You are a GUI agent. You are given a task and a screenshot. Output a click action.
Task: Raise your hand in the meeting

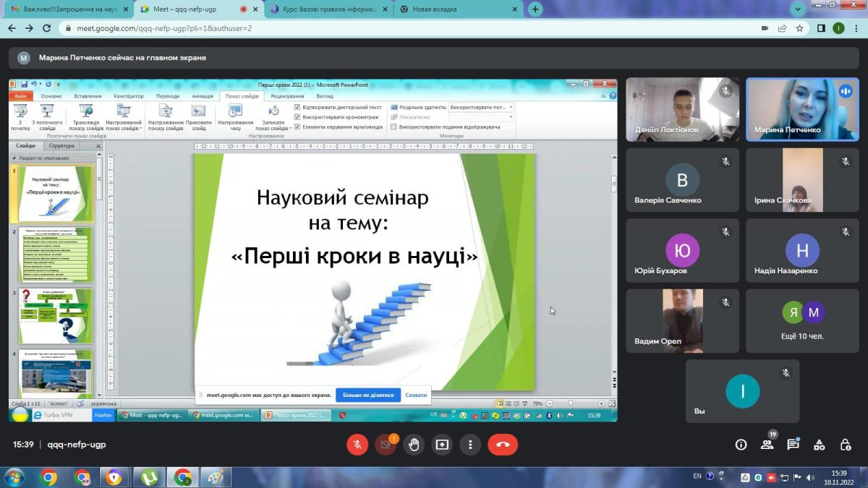[414, 445]
